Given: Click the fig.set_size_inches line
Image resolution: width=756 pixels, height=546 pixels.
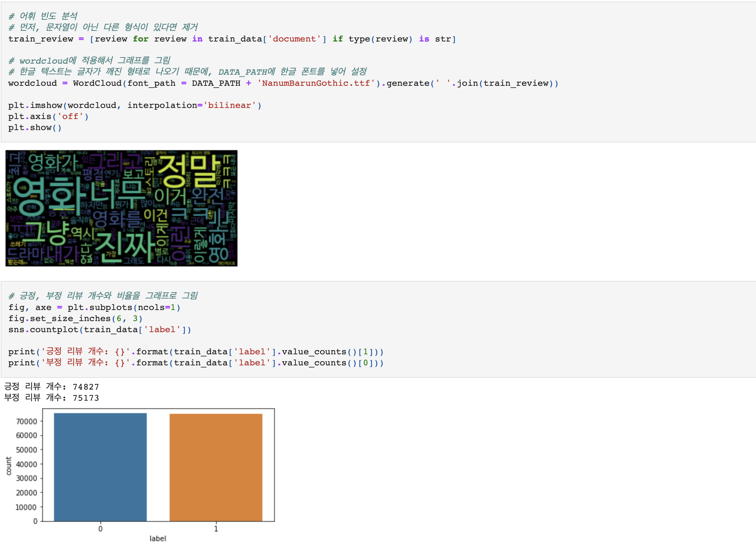Looking at the screenshot, I should point(75,319).
